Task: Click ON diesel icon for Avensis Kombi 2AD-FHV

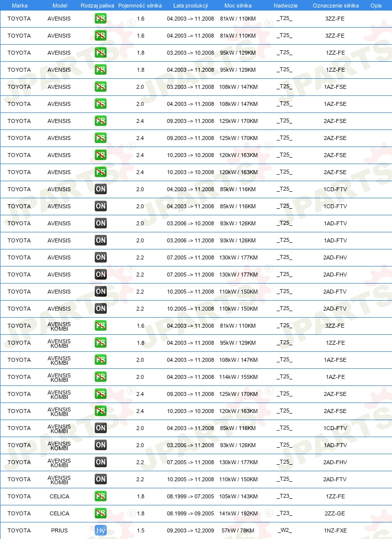Action: pyautogui.click(x=101, y=462)
